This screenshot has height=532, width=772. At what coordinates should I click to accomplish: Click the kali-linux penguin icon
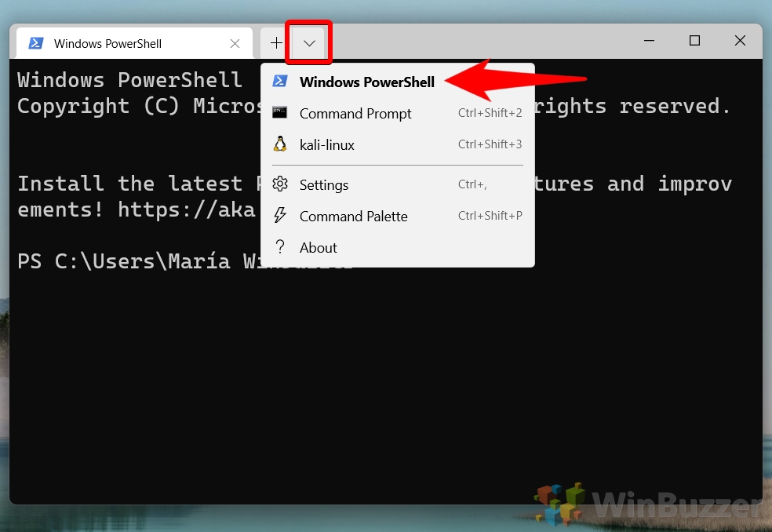279,144
